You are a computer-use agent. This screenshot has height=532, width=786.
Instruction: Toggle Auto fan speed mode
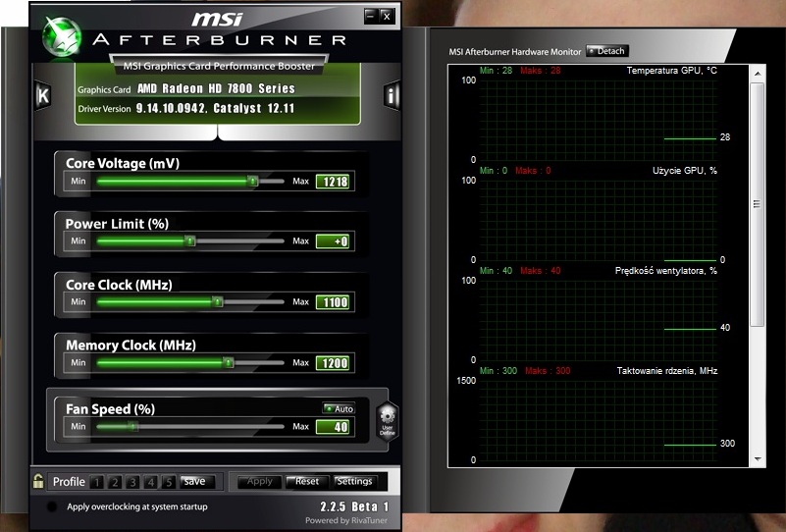[x=339, y=408]
